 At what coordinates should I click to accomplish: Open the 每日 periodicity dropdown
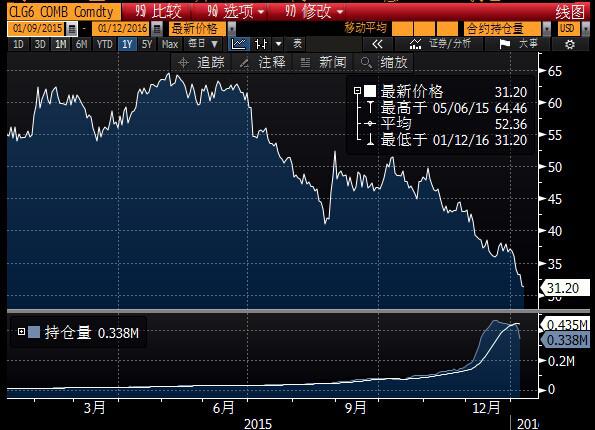tap(203, 44)
